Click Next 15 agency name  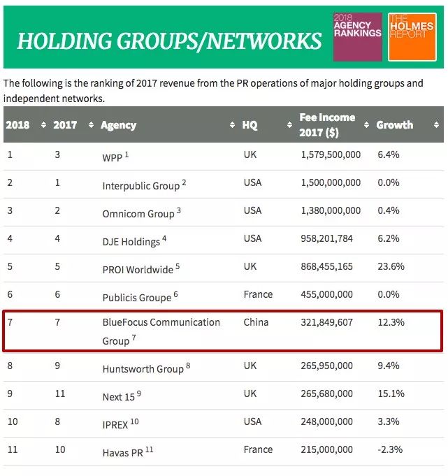point(118,397)
